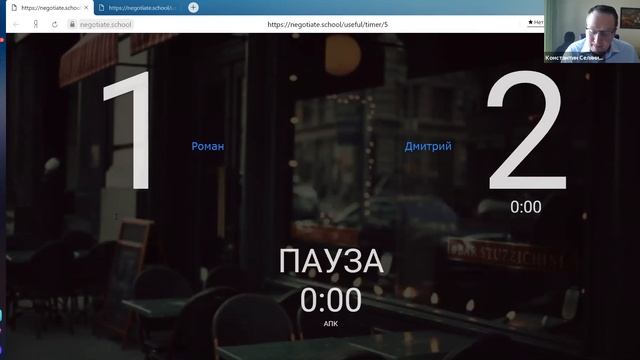Open a new tab with plus button
Image resolution: width=640 pixels, height=360 pixels.
pyautogui.click(x=193, y=7)
